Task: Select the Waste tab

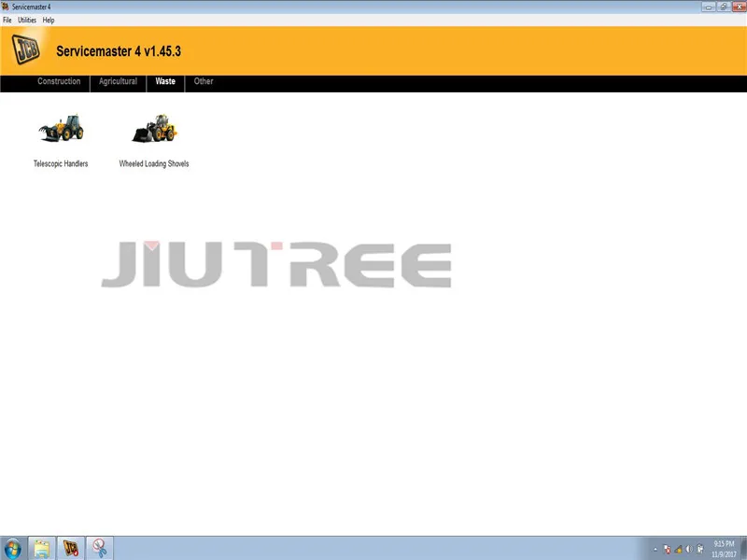Action: pos(165,81)
